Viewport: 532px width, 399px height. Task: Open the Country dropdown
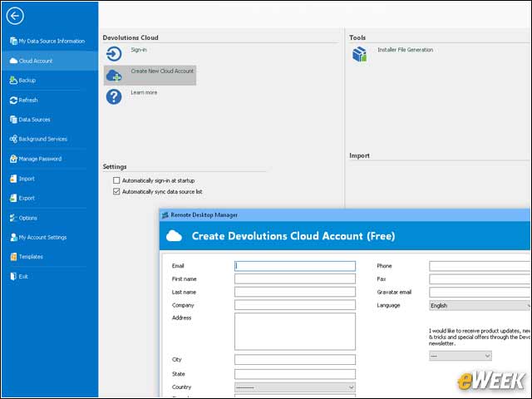tap(295, 387)
